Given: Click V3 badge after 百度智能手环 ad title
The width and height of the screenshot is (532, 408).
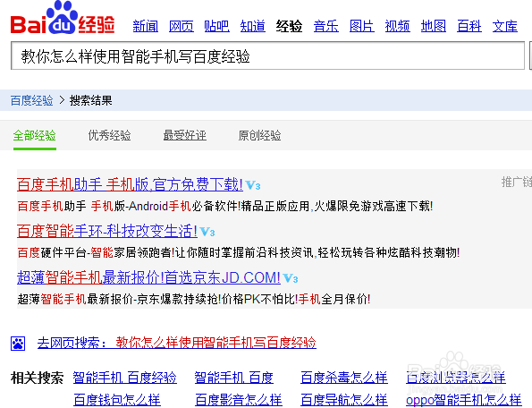Looking at the screenshot, I should [x=207, y=232].
